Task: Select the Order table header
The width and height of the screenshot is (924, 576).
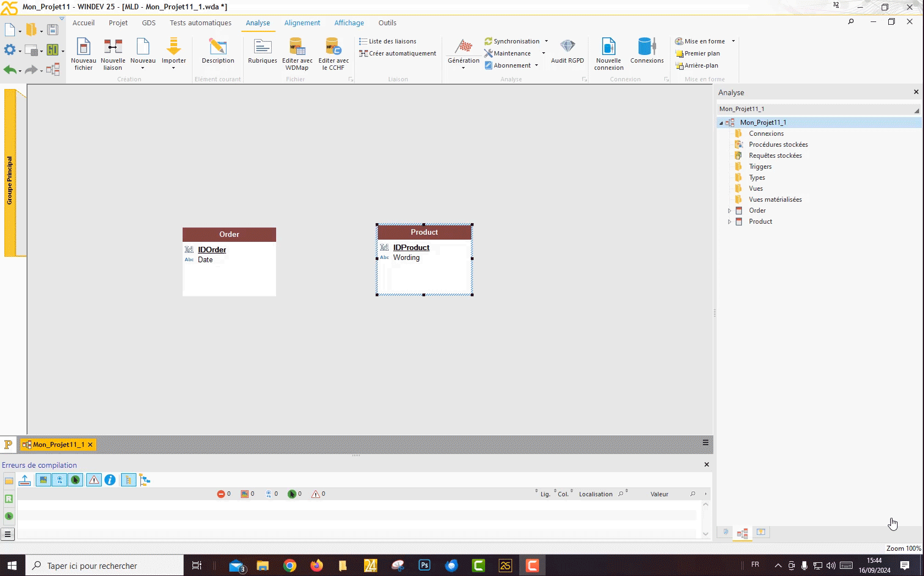Action: point(229,235)
